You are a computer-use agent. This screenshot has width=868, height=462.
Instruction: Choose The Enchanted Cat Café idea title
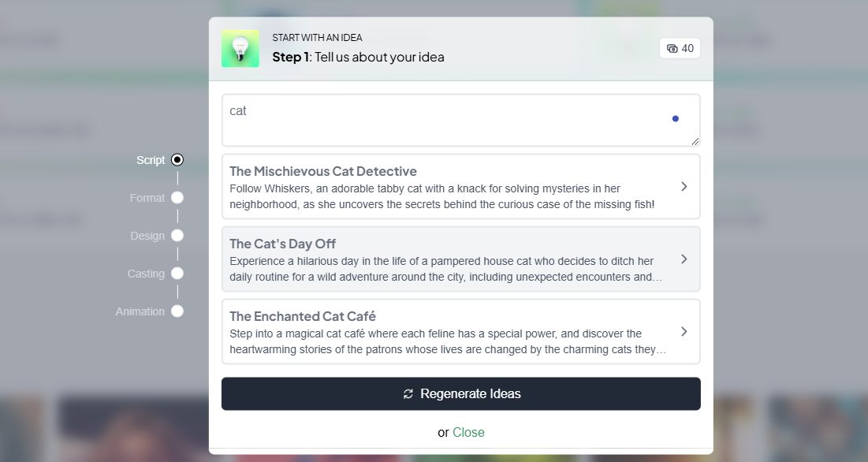coord(303,316)
